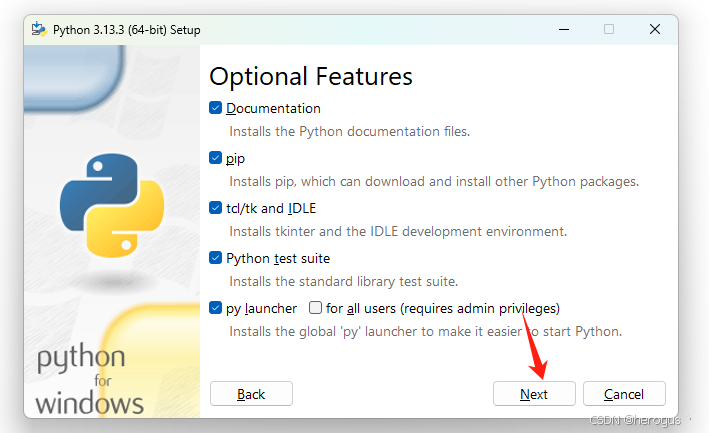Click the Next button
This screenshot has height=433, width=709.
pyautogui.click(x=534, y=394)
